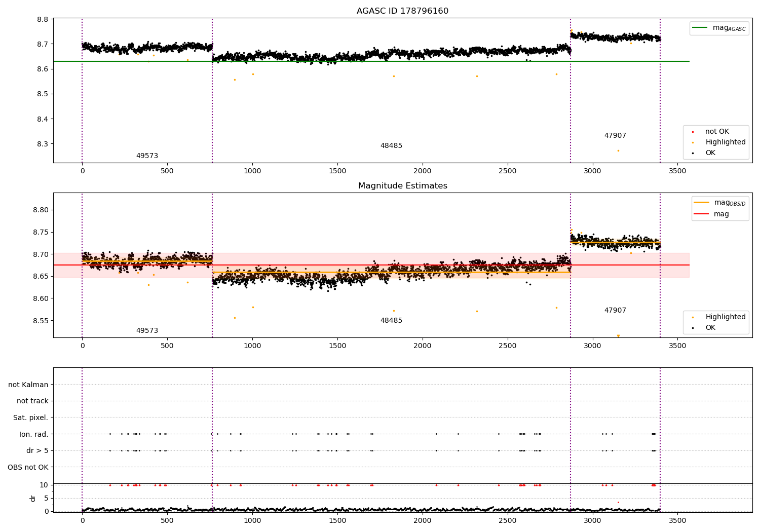Viewport: 760px width, 532px height.
Task: Click the 'dr > 5' axis label
Action: 37,450
